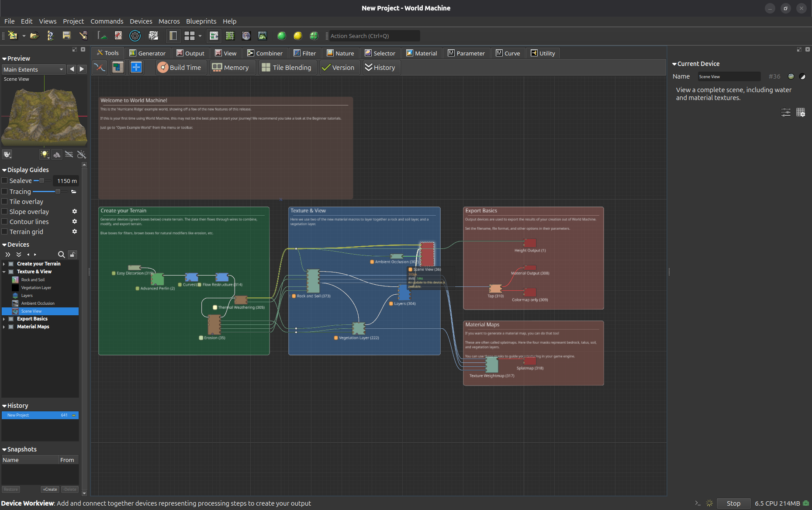Click the blue plus icon in Tools bar
The height and width of the screenshot is (510, 812).
136,68
